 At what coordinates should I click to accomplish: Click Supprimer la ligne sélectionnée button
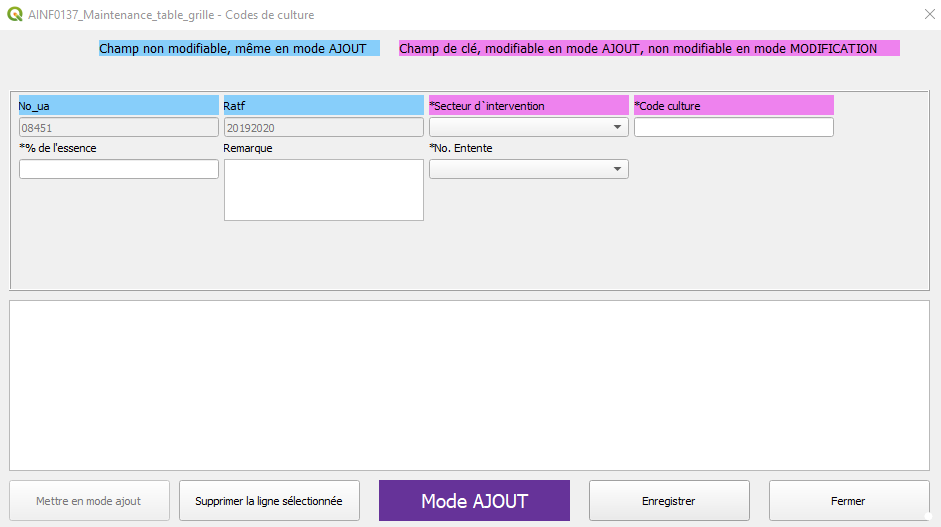tap(269, 501)
